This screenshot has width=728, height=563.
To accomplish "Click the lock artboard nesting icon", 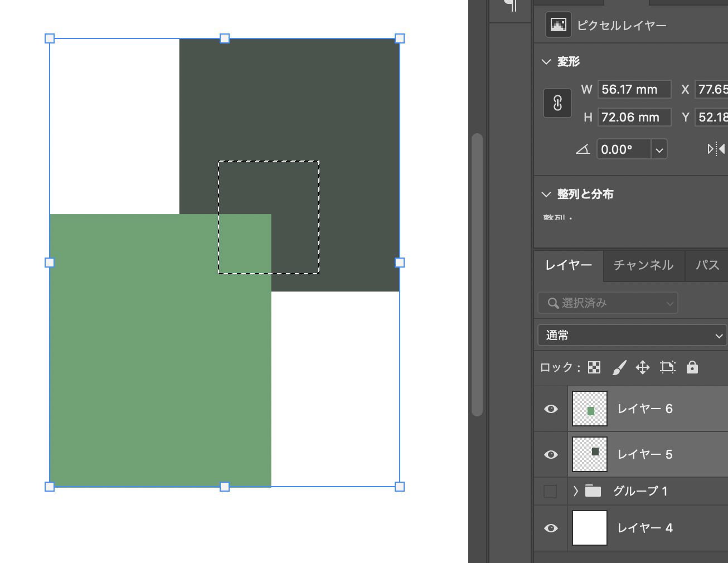I will coord(668,367).
